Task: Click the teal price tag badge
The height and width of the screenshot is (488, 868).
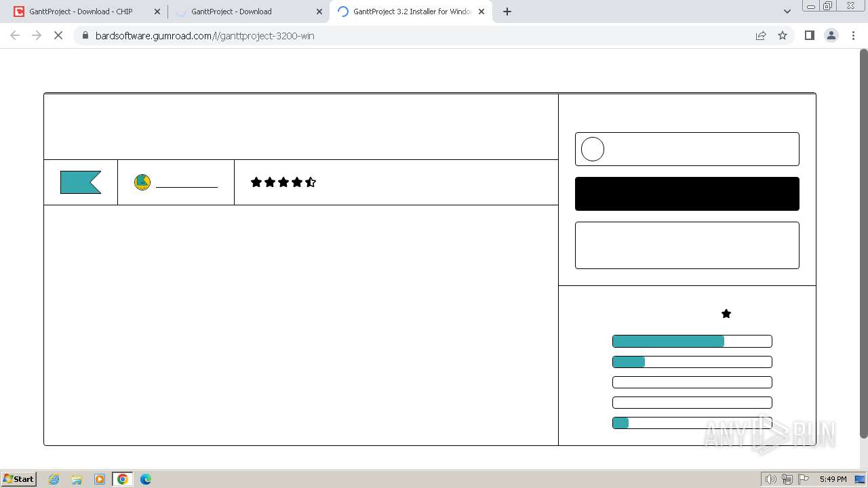Action: [x=81, y=182]
